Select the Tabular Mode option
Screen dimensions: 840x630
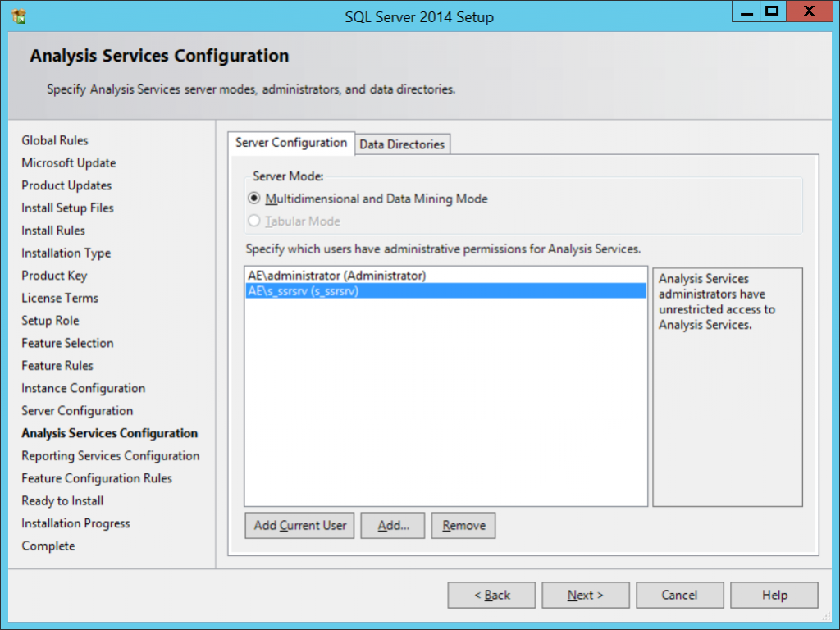(x=257, y=219)
